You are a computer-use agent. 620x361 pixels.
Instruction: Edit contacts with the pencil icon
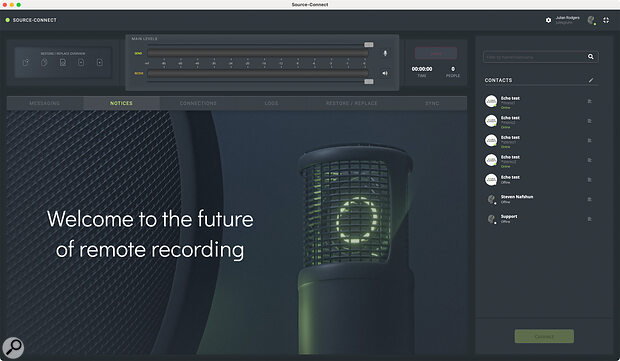click(591, 80)
